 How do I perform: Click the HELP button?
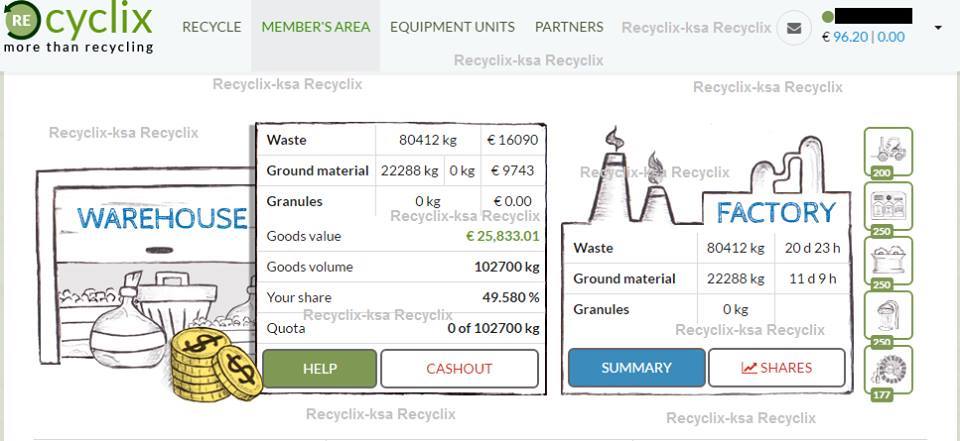click(320, 369)
